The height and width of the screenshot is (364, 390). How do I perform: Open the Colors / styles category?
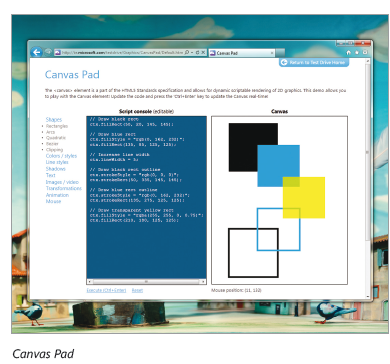61,156
